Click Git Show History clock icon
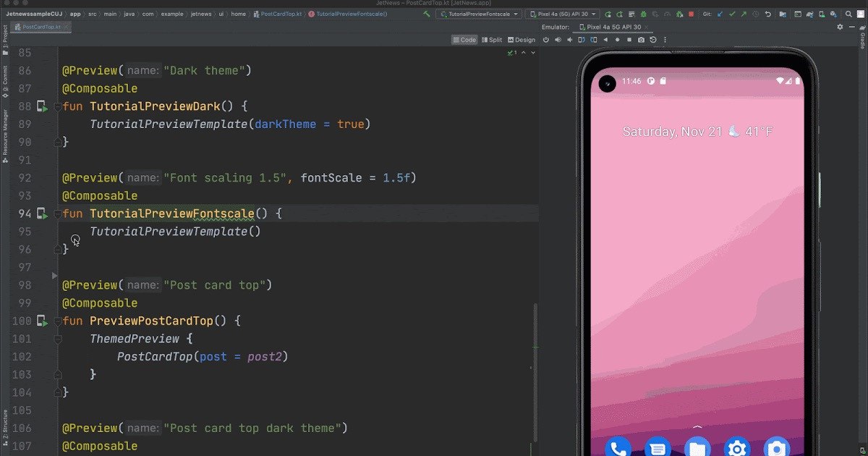The height and width of the screenshot is (456, 868). pos(756,14)
